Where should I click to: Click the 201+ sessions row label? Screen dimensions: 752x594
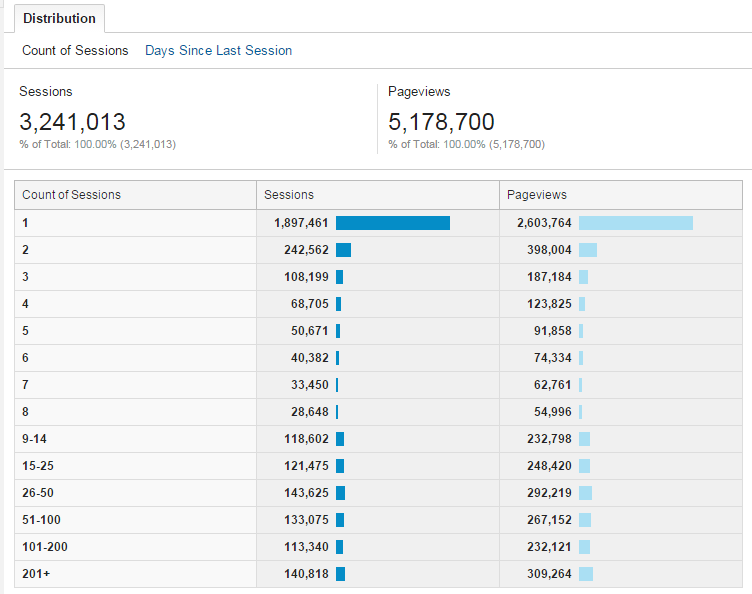click(x=36, y=574)
